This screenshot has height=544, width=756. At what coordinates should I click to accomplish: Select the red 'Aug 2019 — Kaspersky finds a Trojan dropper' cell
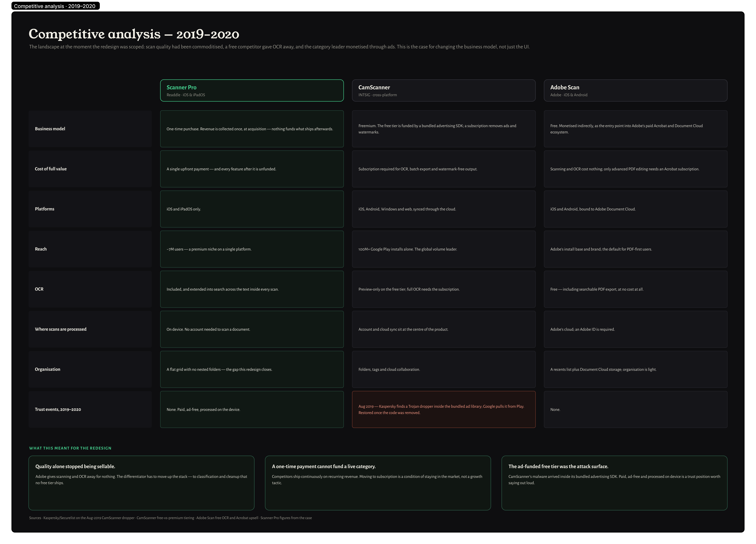click(444, 409)
